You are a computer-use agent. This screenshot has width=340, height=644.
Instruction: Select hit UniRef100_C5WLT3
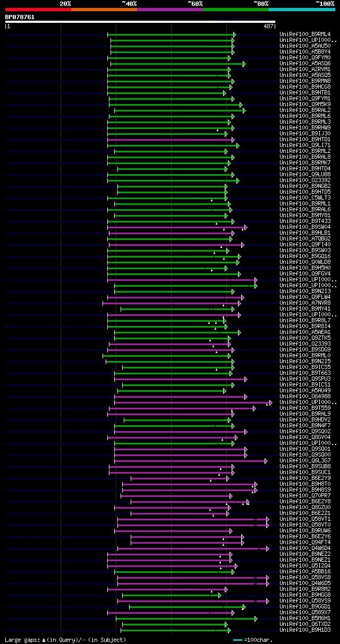tap(305, 198)
